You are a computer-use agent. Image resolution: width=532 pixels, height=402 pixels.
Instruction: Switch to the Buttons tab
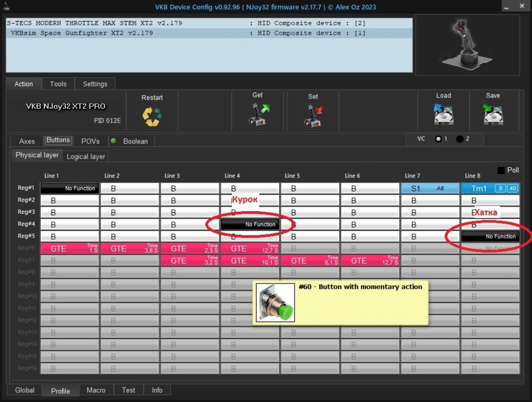tap(58, 140)
